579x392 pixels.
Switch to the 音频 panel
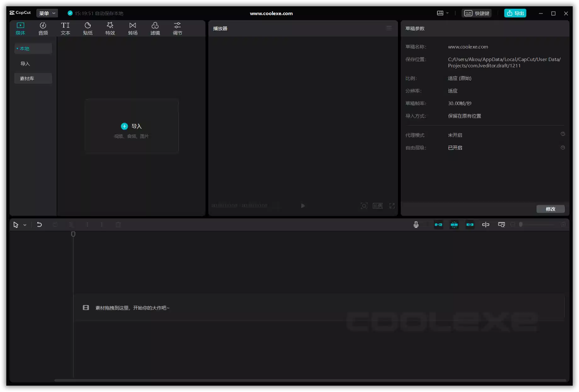point(43,28)
